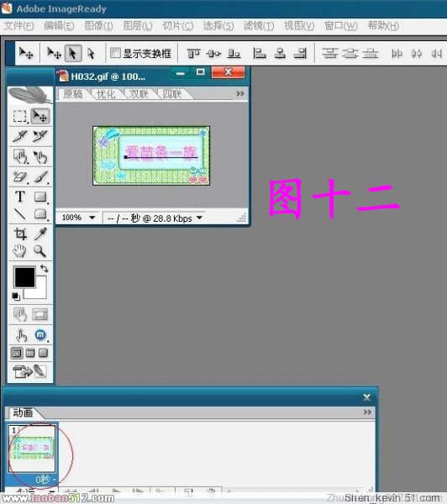Select the Zoom magnifier tool
The image size is (447, 504).
tap(40, 250)
